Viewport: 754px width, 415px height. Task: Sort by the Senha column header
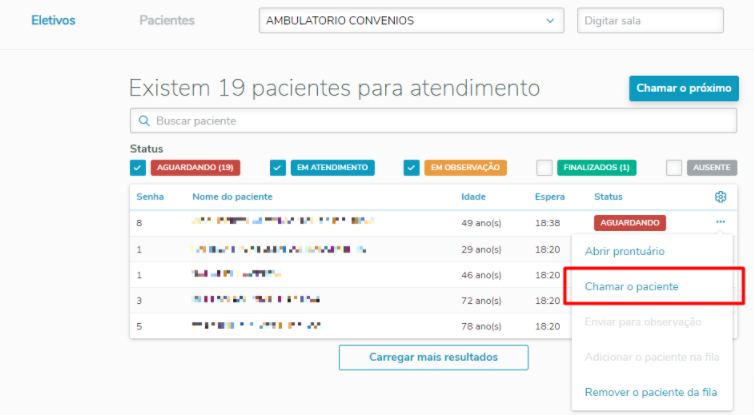pyautogui.click(x=150, y=197)
